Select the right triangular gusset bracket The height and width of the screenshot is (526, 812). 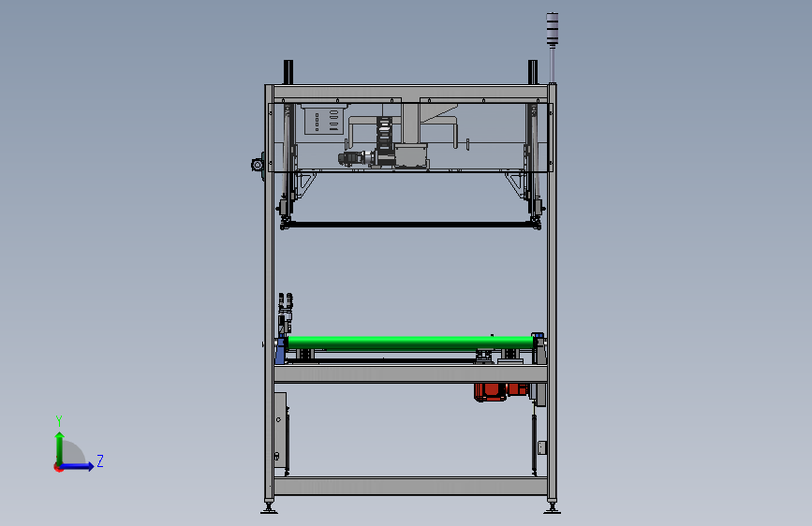coord(516,185)
